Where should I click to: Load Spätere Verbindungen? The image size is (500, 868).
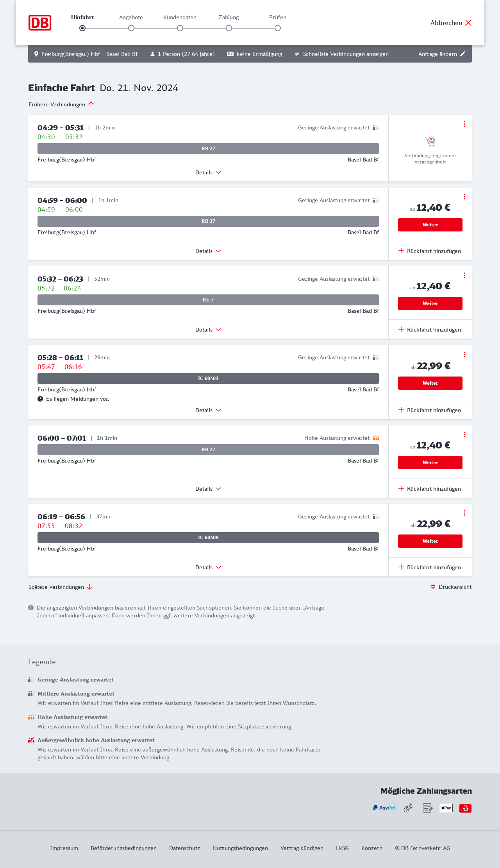coord(61,587)
